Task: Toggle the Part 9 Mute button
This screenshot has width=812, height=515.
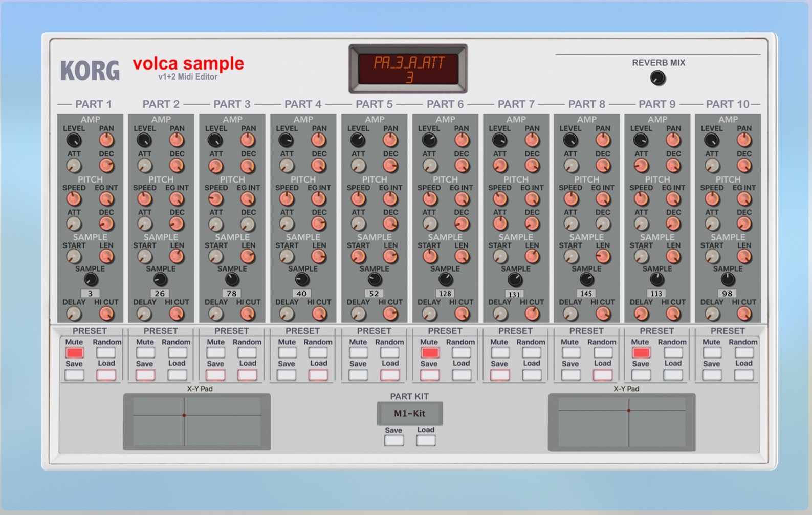Action: [641, 353]
